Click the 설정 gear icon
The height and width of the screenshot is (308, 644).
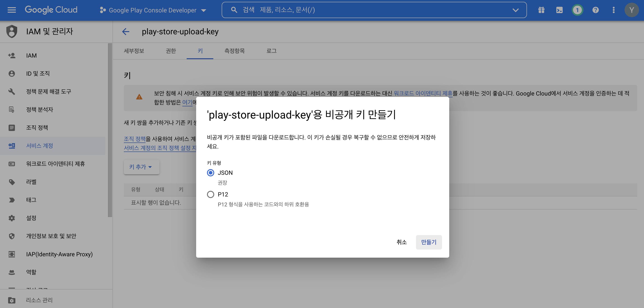[12, 218]
